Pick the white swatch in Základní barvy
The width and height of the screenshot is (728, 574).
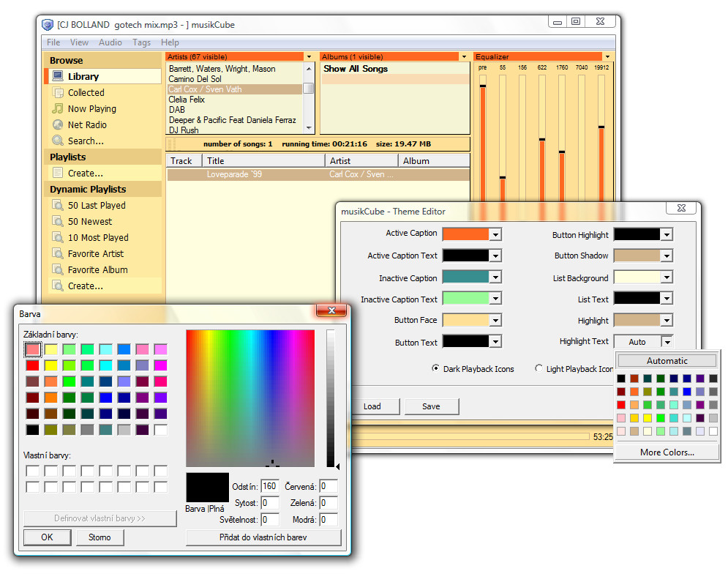[x=161, y=430]
